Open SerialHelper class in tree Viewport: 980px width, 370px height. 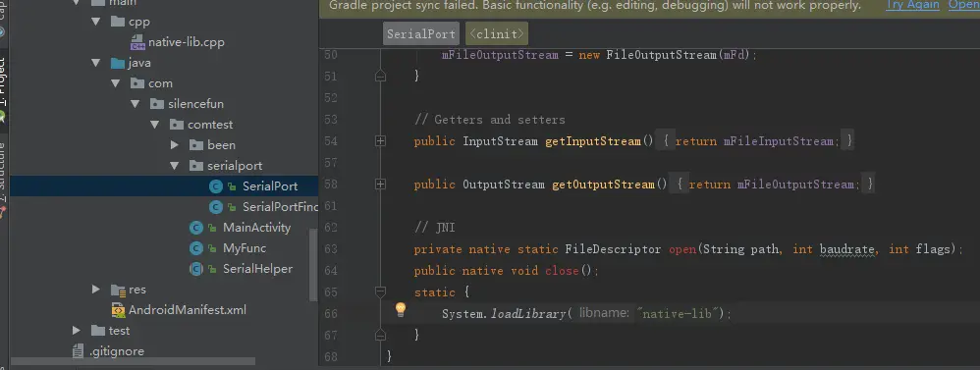click(x=257, y=269)
